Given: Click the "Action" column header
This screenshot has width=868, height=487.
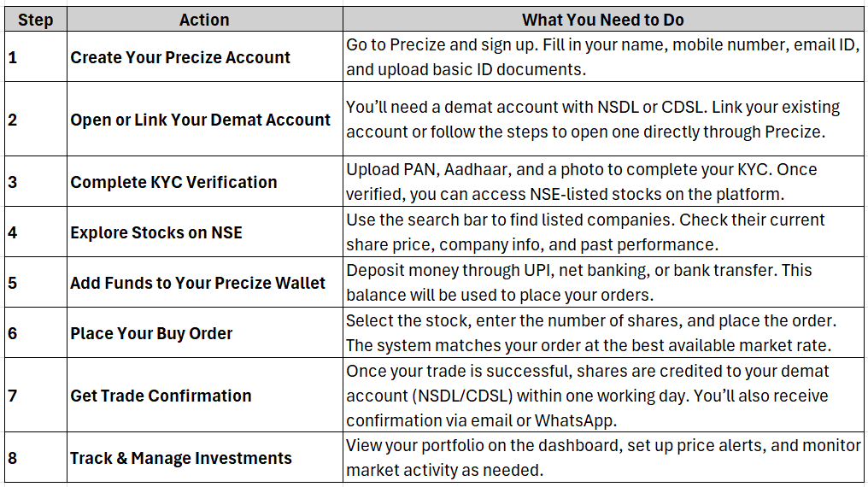Looking at the screenshot, I should tap(204, 19).
